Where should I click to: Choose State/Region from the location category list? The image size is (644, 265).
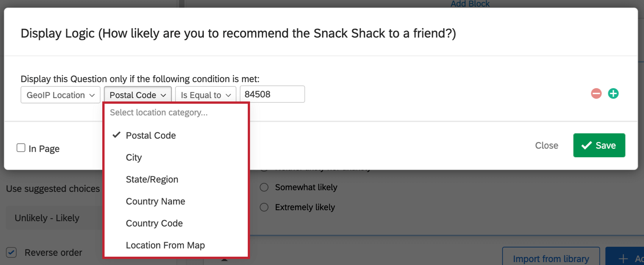(x=152, y=179)
